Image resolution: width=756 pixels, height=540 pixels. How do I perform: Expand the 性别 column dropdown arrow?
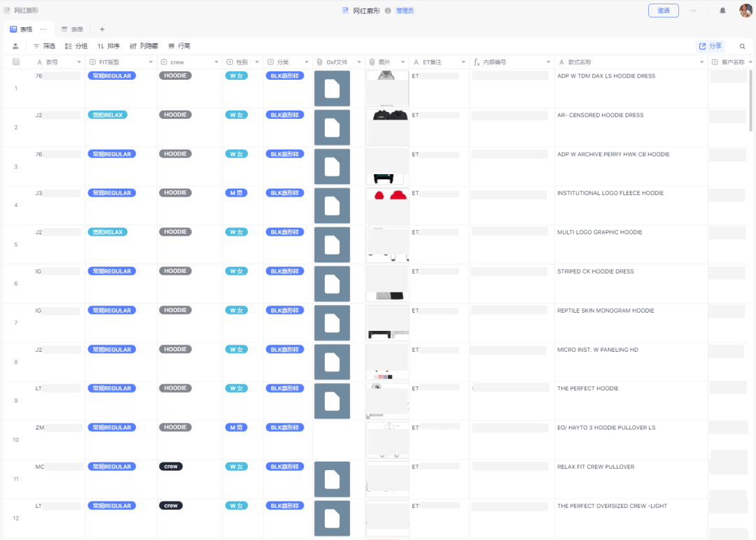(257, 62)
